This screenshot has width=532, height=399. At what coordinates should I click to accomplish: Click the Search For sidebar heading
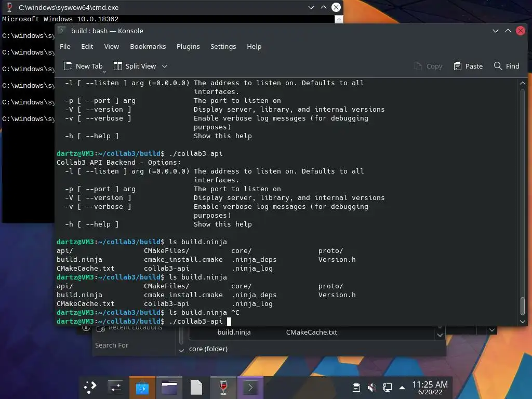tap(112, 345)
